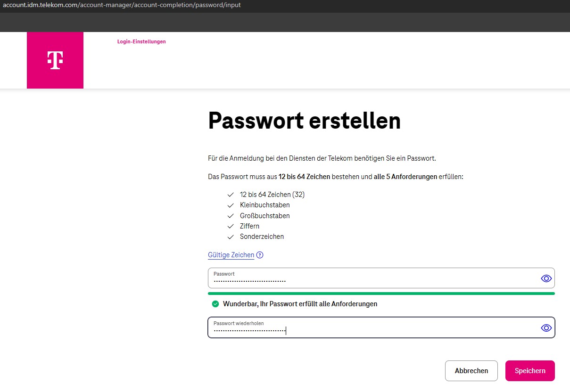Reveal the Passwort wiederholen entry

click(546, 328)
